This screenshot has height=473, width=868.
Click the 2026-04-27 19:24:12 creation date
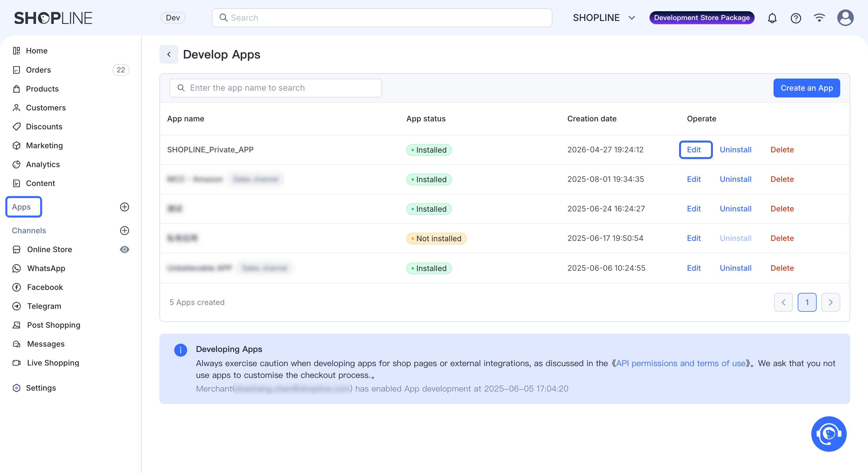[606, 150]
